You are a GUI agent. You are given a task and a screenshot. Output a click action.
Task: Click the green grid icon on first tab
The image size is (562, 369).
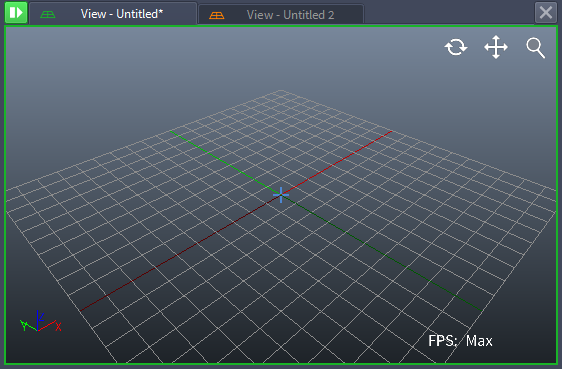tap(48, 14)
